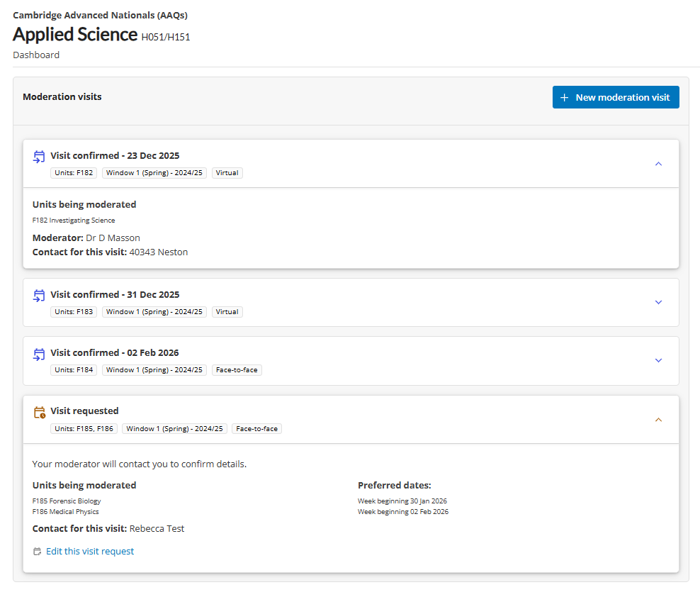Screen dimensions: 700x597
Task: Expand the 02 Feb 2026 visit chevron
Action: pos(658,360)
